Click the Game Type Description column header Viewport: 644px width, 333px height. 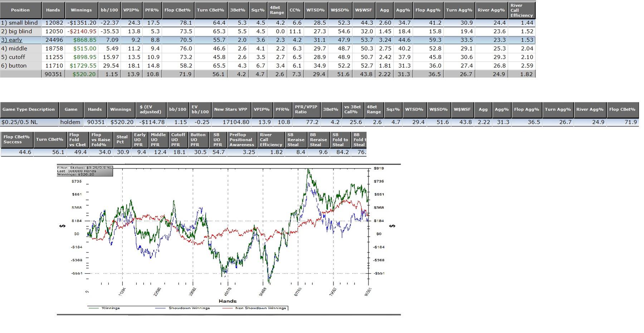tap(29, 109)
